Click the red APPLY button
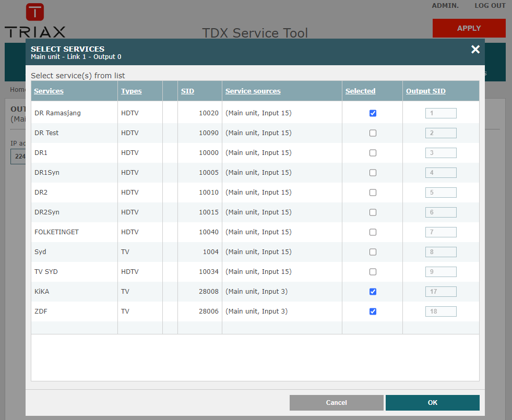 [x=469, y=28]
